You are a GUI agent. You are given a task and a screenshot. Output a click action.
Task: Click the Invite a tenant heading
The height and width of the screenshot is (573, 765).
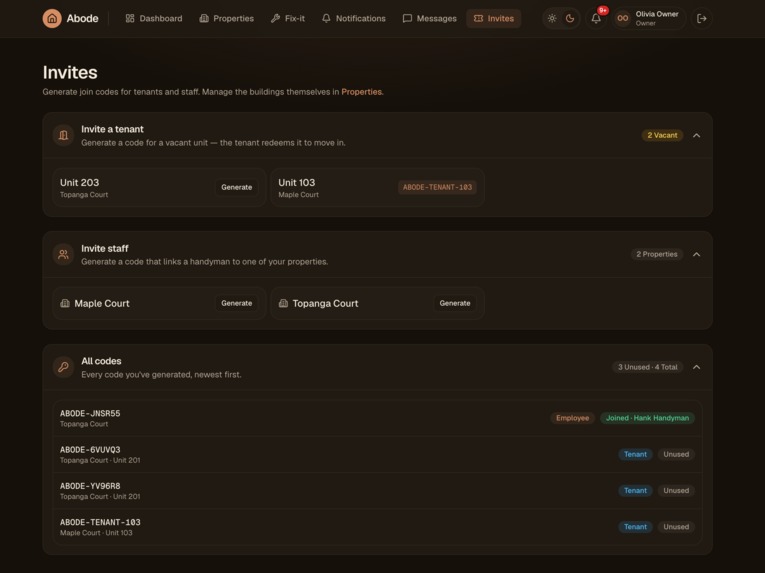point(112,129)
